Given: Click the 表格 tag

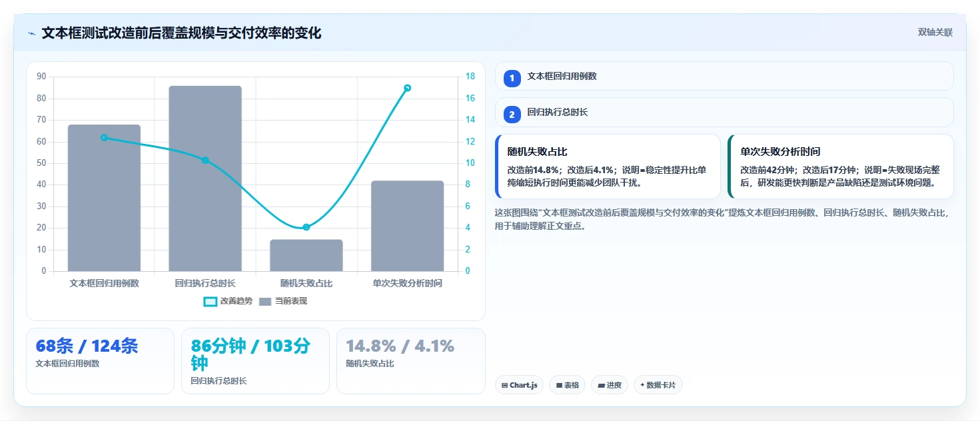Looking at the screenshot, I should (x=568, y=385).
